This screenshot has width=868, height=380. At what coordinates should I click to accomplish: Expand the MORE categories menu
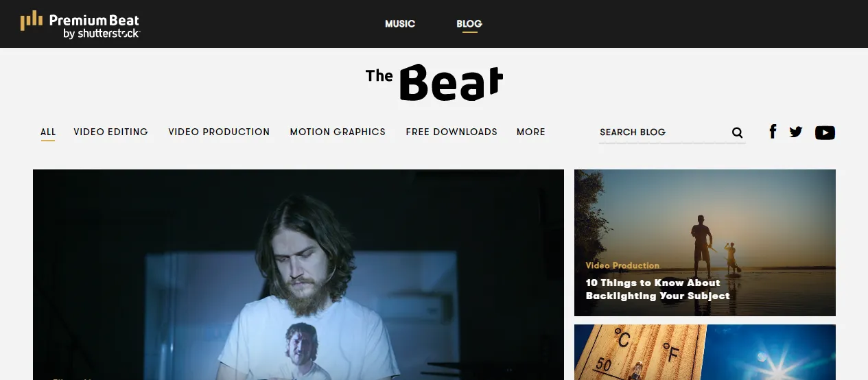[x=531, y=132]
